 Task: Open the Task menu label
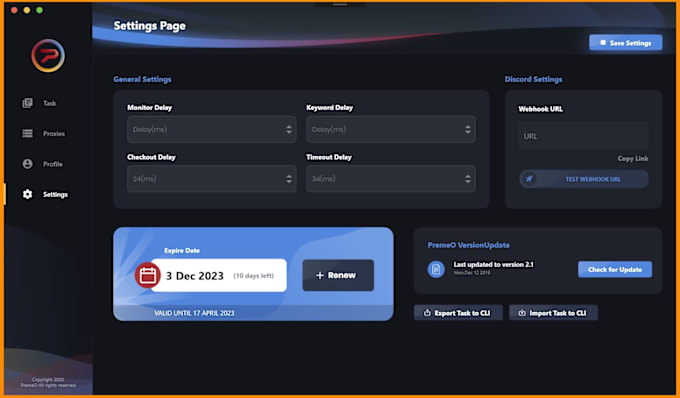49,103
